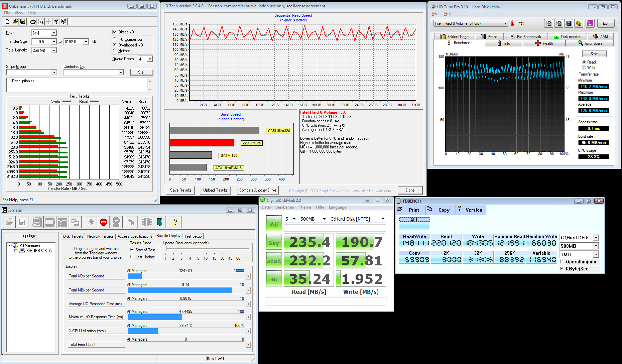Toggle Direct I/O checkbox in ATTO

[115, 32]
